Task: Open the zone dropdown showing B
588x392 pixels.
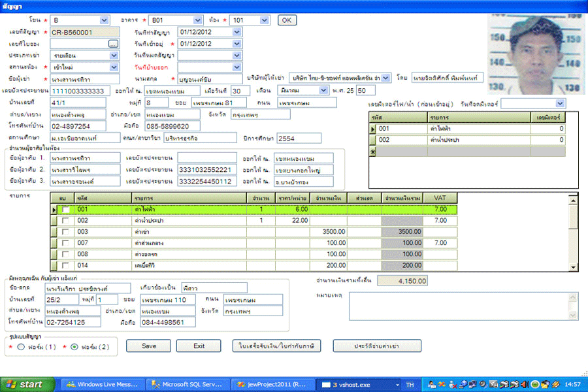Action: click(x=105, y=20)
